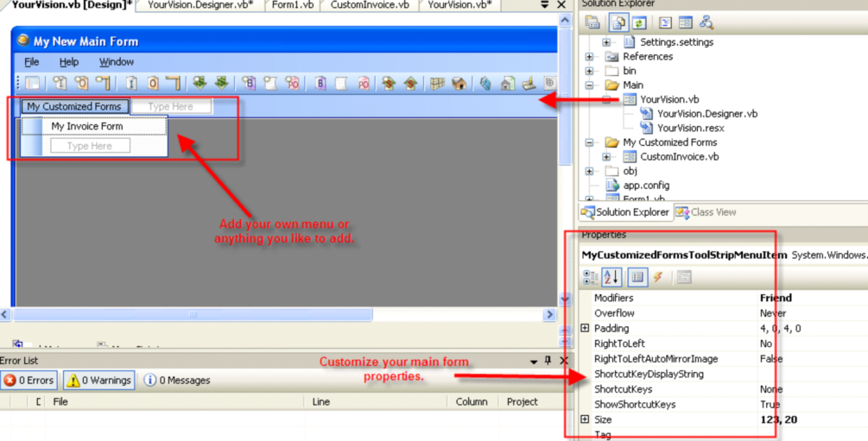Collapse the My Customized Forms folder
868x441 pixels.
click(x=589, y=142)
